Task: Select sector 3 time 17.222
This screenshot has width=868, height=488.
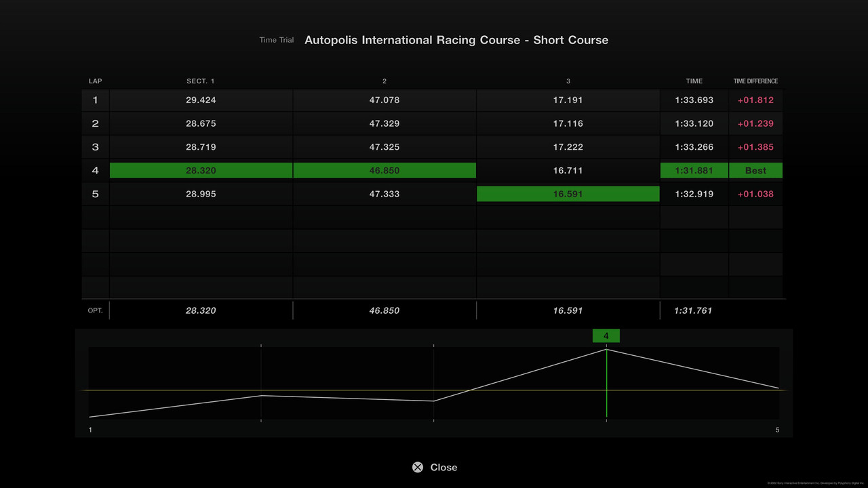Action: click(x=568, y=147)
